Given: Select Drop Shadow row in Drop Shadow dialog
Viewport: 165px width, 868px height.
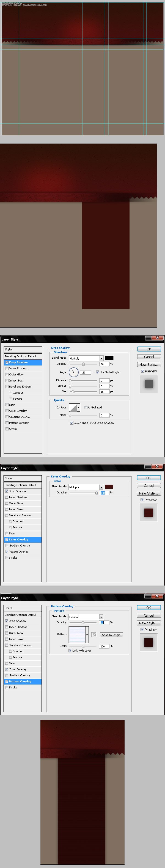Looking at the screenshot, I should 23,362.
